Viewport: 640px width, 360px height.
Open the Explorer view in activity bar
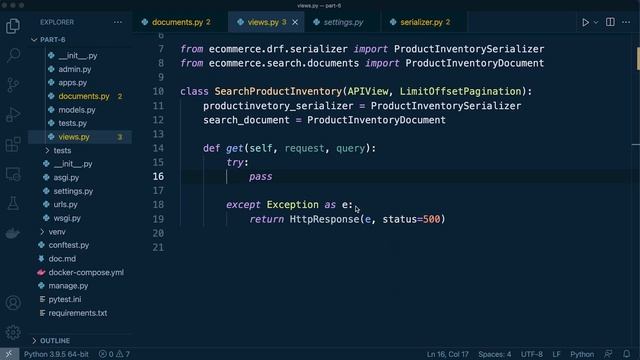click(13, 26)
